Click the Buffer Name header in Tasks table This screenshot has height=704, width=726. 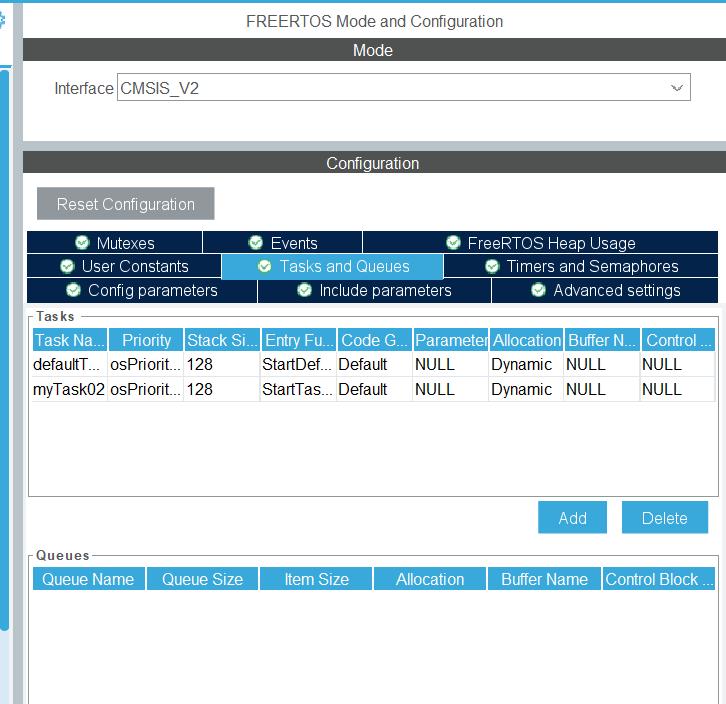point(602,340)
